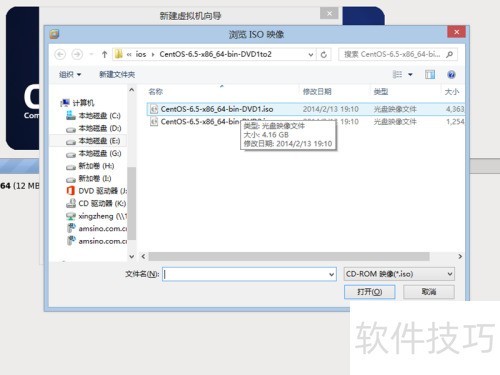
Task: Focus the 文件名 input field
Action: pos(249,274)
